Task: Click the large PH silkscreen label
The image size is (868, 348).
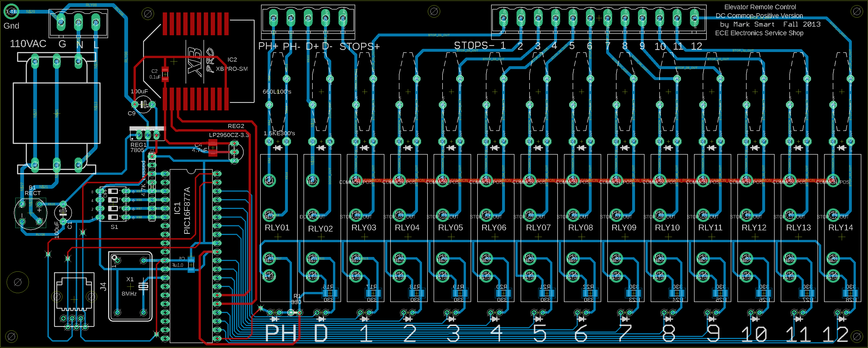Action: click(x=280, y=333)
